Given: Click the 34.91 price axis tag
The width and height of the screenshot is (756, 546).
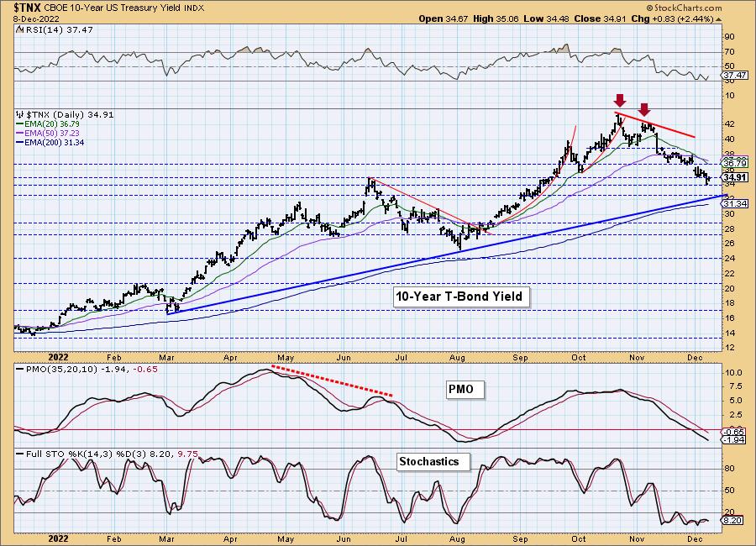Looking at the screenshot, I should (734, 177).
